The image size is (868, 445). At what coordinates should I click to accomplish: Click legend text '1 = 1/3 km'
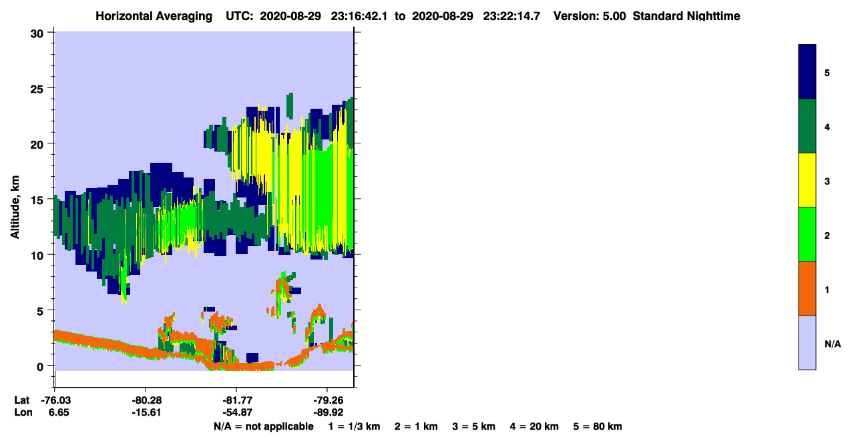click(355, 426)
